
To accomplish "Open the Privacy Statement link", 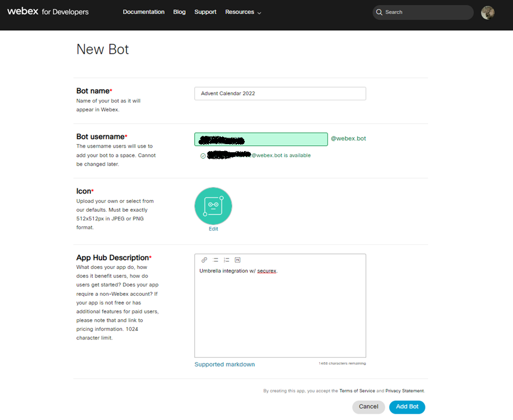I will (405, 390).
